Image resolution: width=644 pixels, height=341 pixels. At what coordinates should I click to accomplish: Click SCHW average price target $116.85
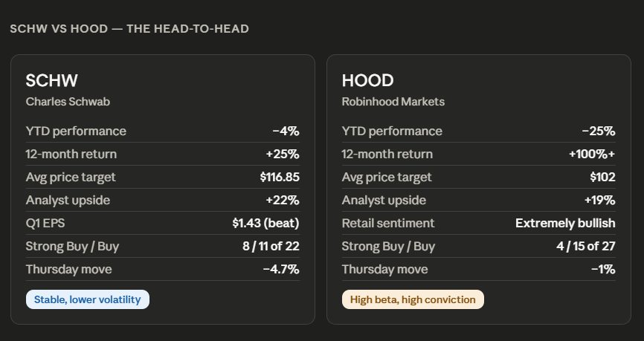(x=280, y=178)
